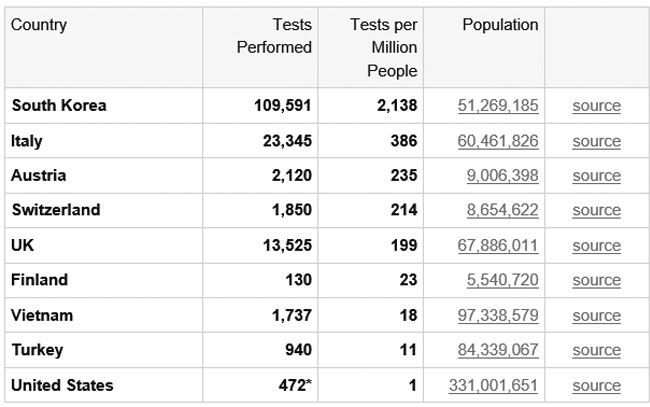This screenshot has height=407, width=650.
Task: Open United States population link 331,001,651
Action: click(494, 385)
